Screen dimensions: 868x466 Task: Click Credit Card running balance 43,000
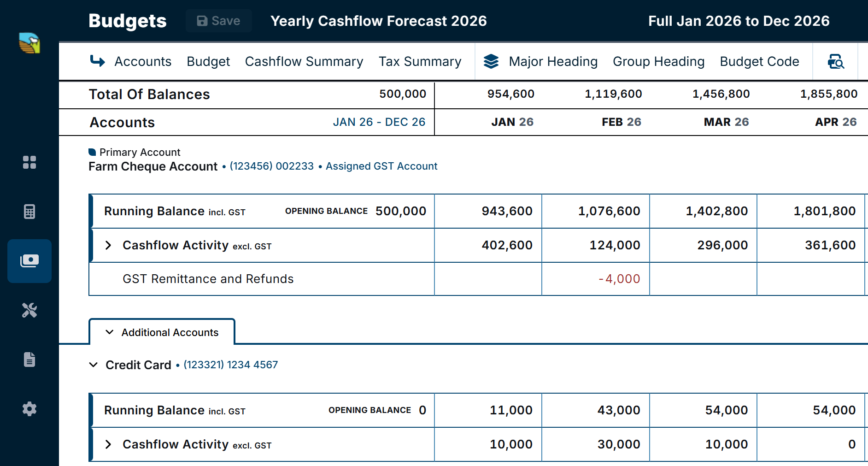596,410
